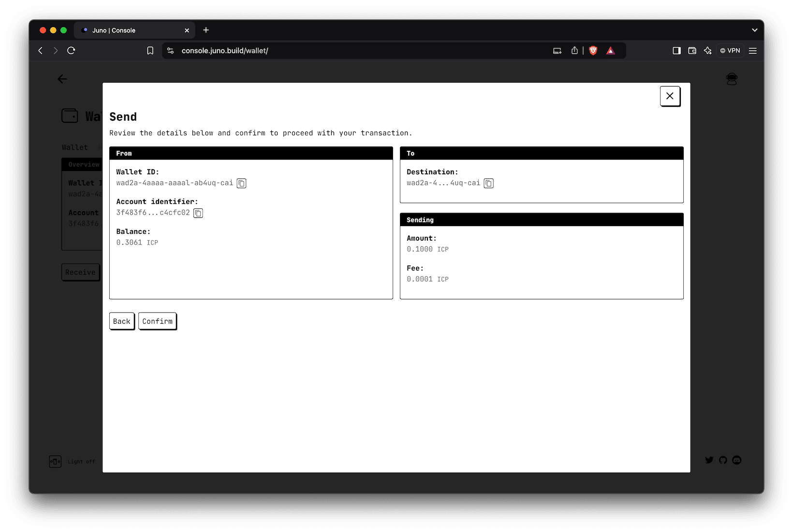
Task: Click the share icon in the address bar
Action: [x=574, y=50]
